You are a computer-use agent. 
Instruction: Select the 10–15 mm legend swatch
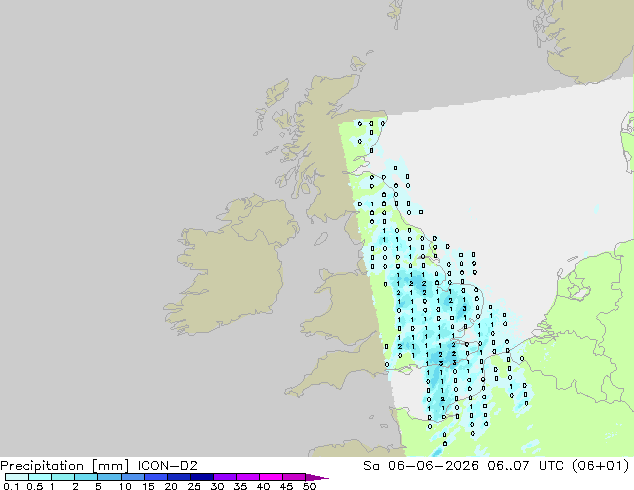click(133, 477)
